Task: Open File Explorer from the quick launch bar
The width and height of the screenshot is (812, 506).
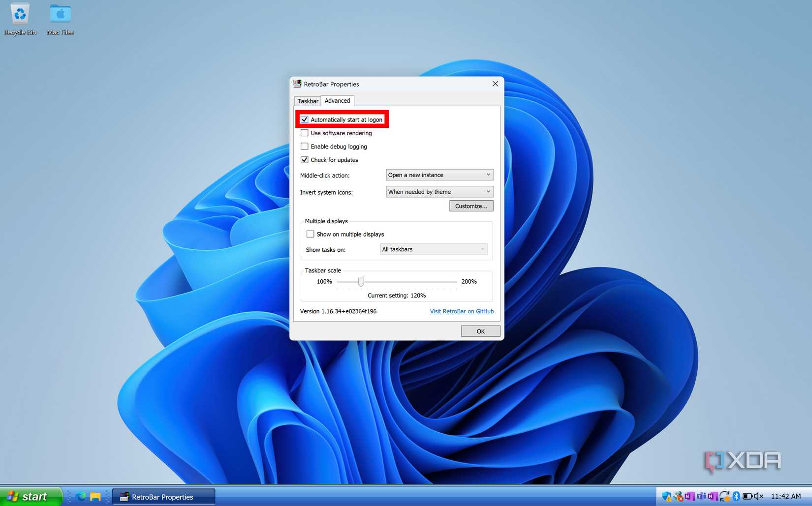Action: 95,497
